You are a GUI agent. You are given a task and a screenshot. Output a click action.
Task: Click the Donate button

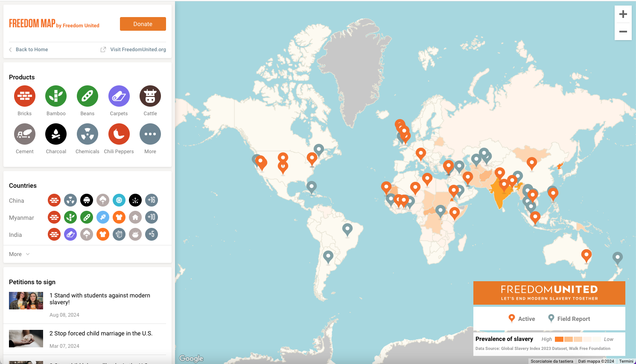tap(143, 24)
